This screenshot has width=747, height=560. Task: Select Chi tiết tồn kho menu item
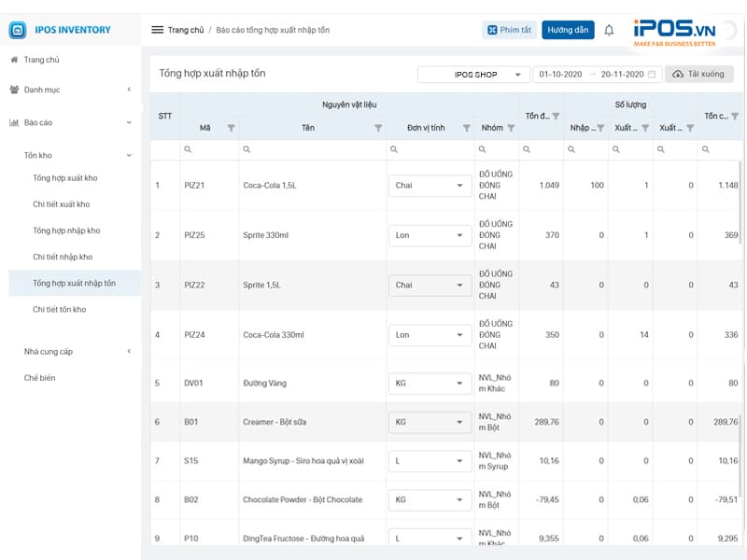click(x=59, y=309)
